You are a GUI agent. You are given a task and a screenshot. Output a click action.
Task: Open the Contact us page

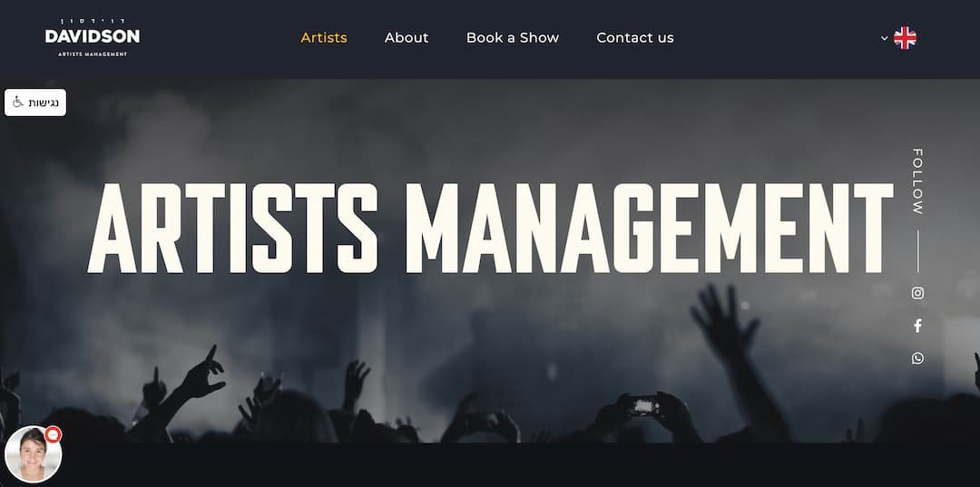(635, 37)
